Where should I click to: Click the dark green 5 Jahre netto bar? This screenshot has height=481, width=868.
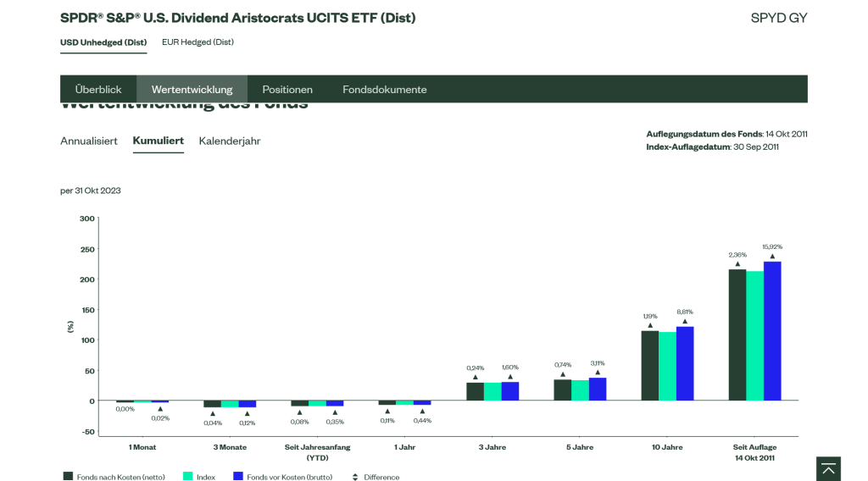pyautogui.click(x=563, y=390)
